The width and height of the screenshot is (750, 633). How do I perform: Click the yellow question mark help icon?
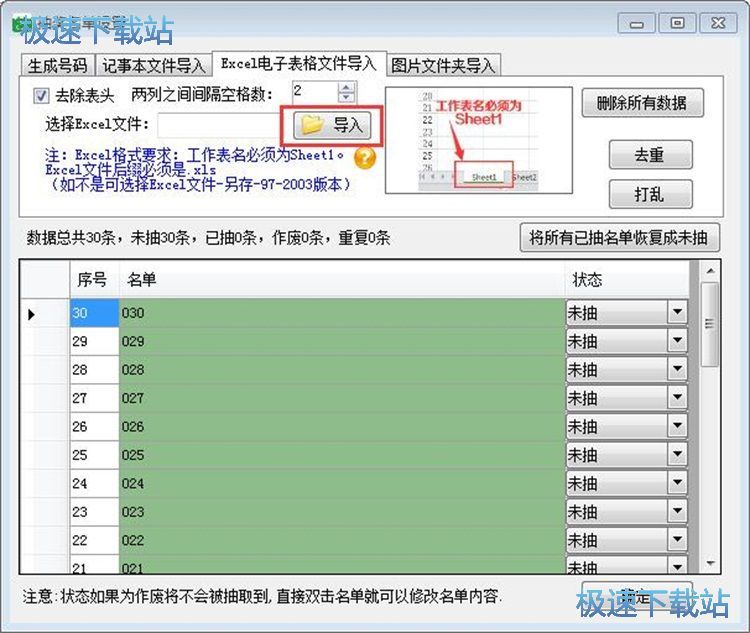click(365, 158)
